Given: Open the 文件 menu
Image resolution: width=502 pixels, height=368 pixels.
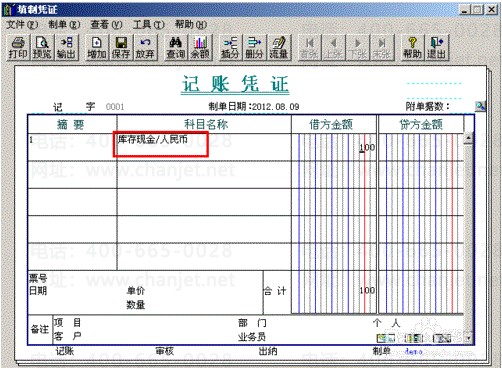Looking at the screenshot, I should (22, 25).
